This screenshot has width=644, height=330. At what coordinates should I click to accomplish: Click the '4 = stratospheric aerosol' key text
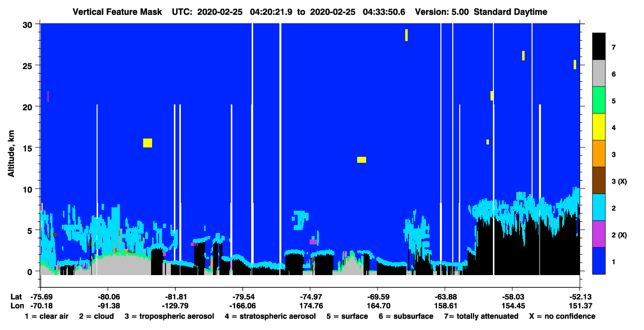point(270,316)
